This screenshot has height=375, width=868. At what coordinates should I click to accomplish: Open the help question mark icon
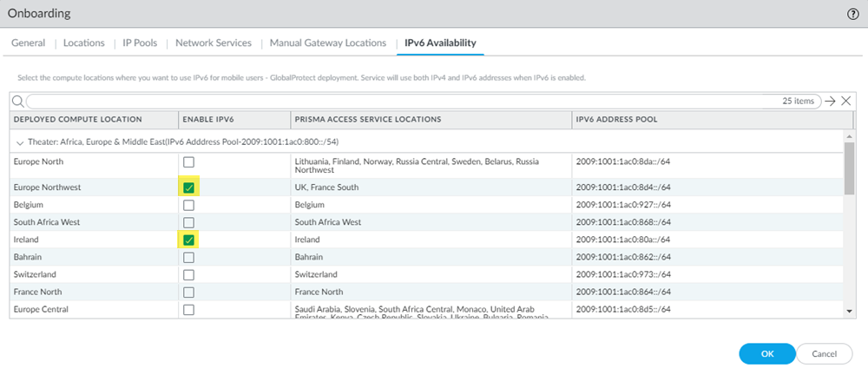coord(852,14)
